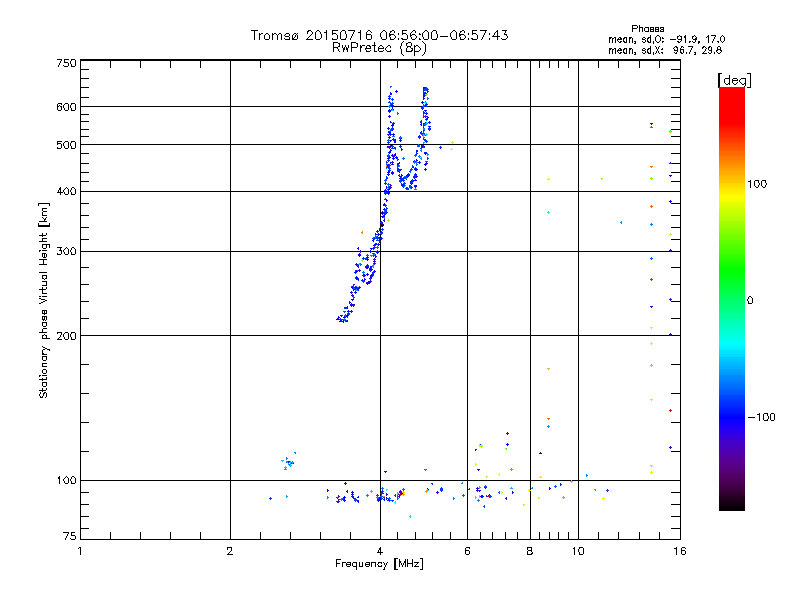Click y-axis tick label "300"
Viewport: 800px width, 600px height.
(66, 252)
